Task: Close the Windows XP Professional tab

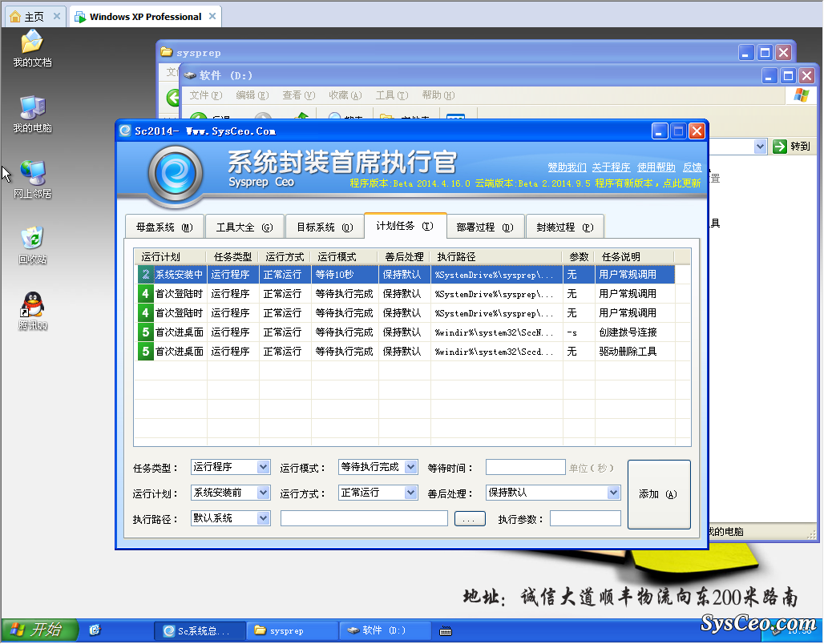Action: coord(212,16)
